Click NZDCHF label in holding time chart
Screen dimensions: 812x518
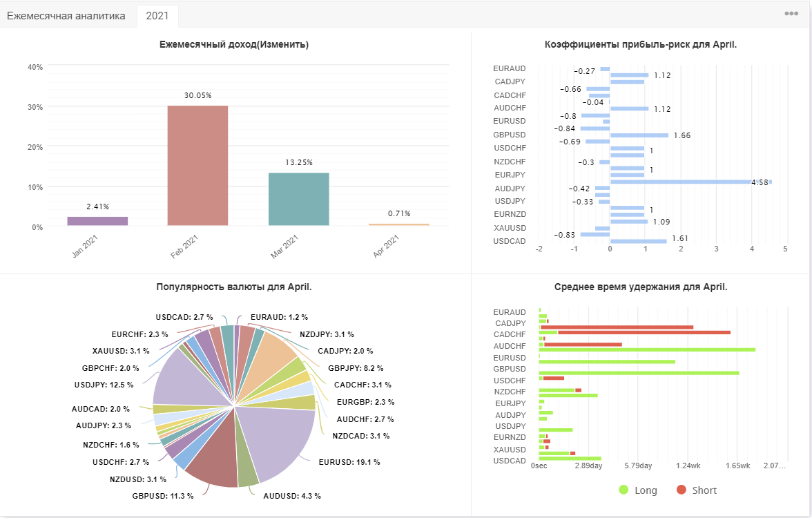[x=510, y=392]
